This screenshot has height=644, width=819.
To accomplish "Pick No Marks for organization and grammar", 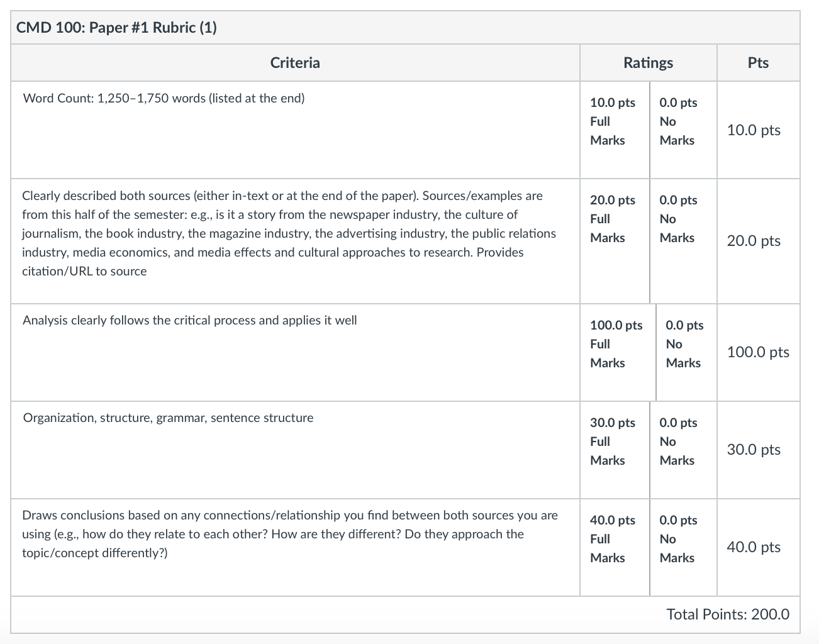I will click(x=683, y=450).
